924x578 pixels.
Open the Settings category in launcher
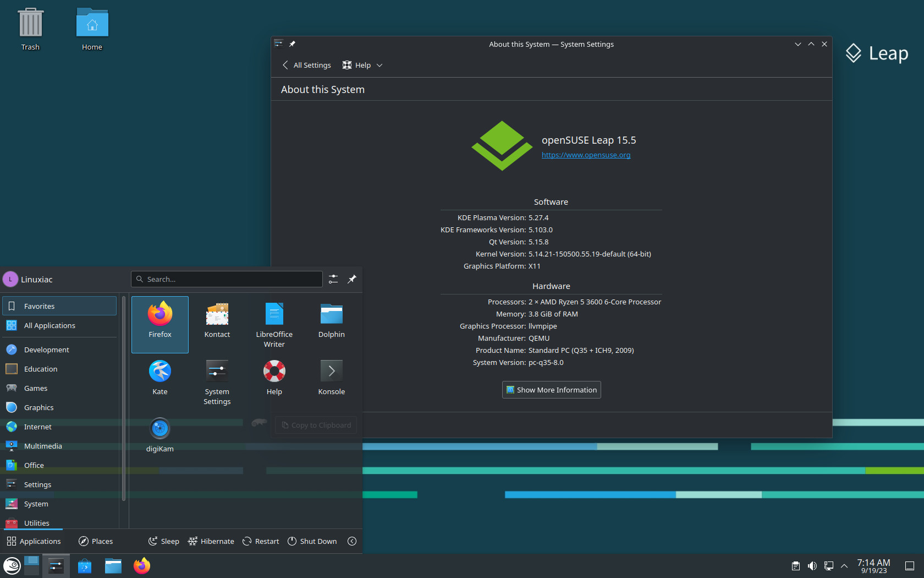click(59, 484)
